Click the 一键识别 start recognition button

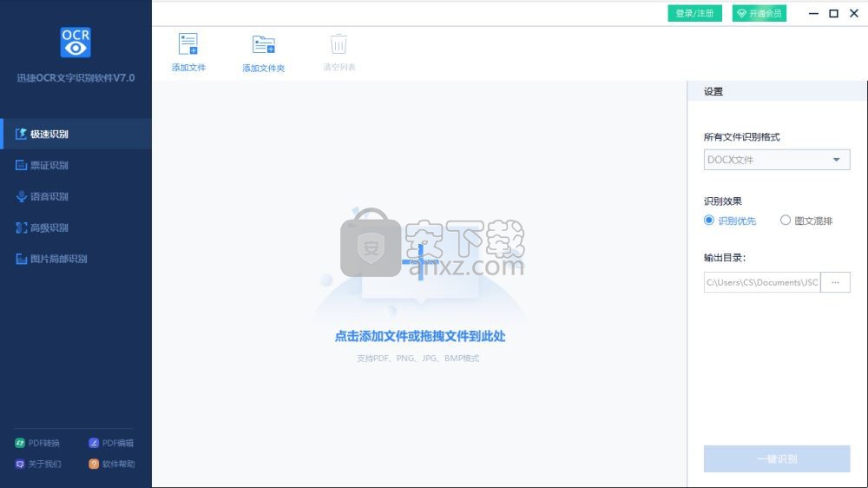[x=777, y=458]
